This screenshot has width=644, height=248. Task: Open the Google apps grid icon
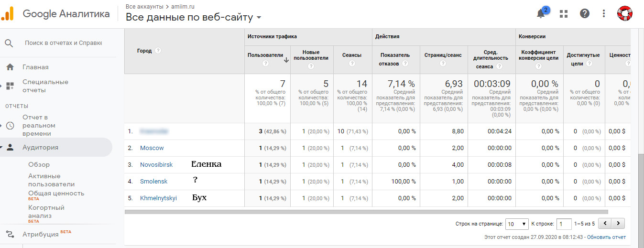click(x=564, y=14)
